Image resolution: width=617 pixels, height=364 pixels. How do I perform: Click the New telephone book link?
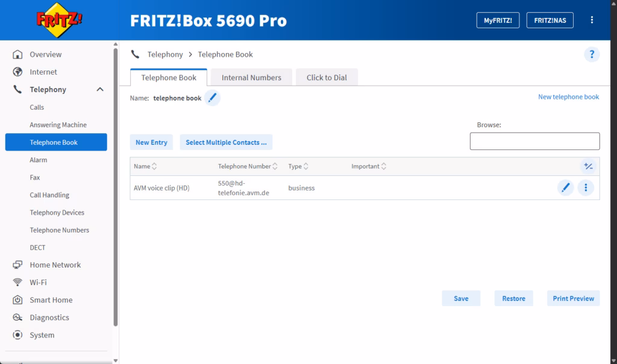pyautogui.click(x=568, y=97)
